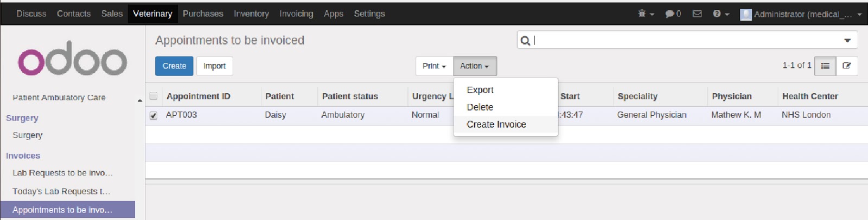
Task: Collapse the Action dropdown
Action: point(475,66)
